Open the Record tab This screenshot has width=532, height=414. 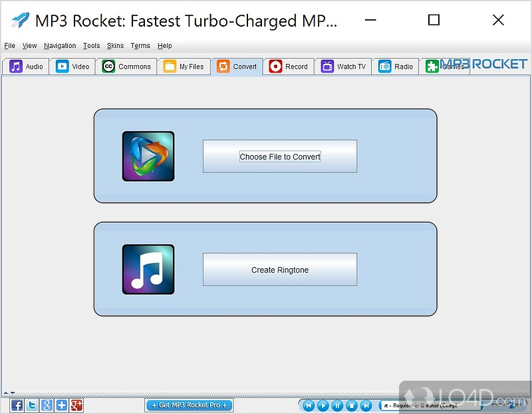pyautogui.click(x=289, y=66)
